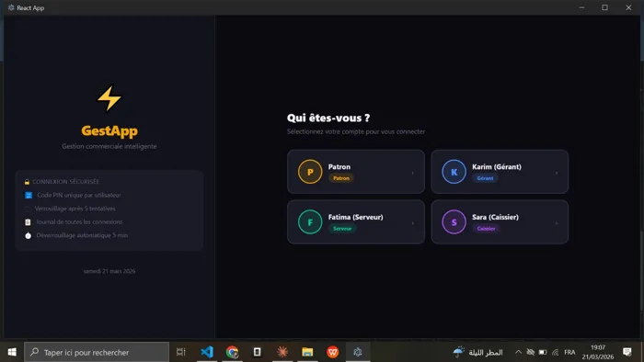Image resolution: width=644 pixels, height=362 pixels.
Task: Show hidden system tray icons
Action: click(518, 352)
